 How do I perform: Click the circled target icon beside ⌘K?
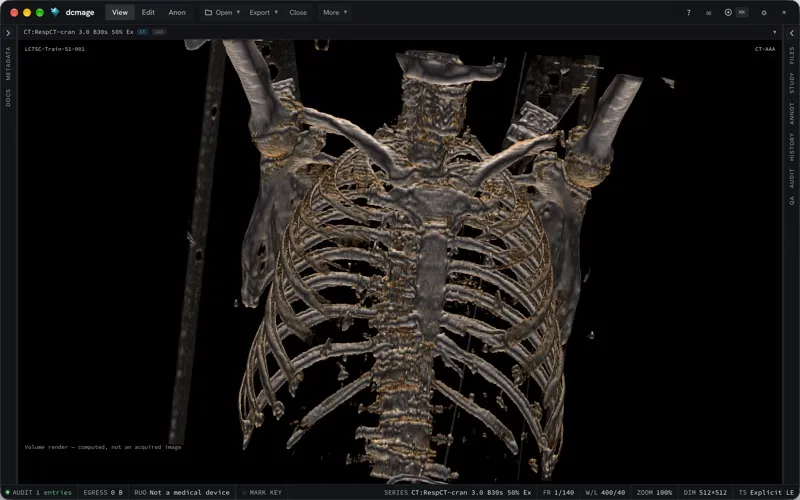pos(728,12)
